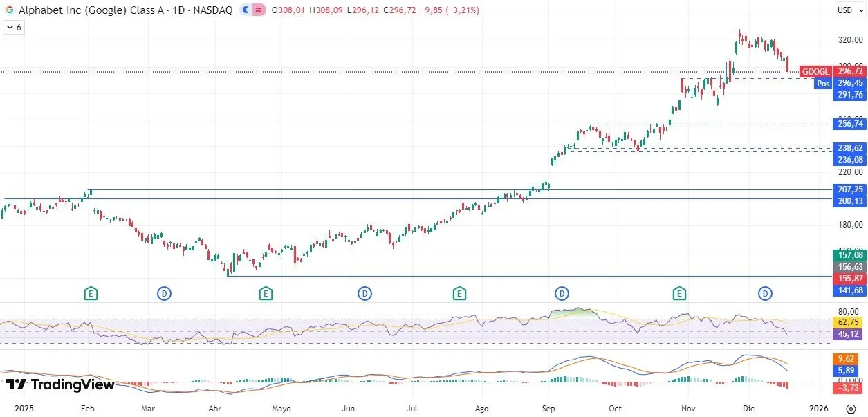868x417 pixels.
Task: Click the earnings marker in late April
Action: 266,294
